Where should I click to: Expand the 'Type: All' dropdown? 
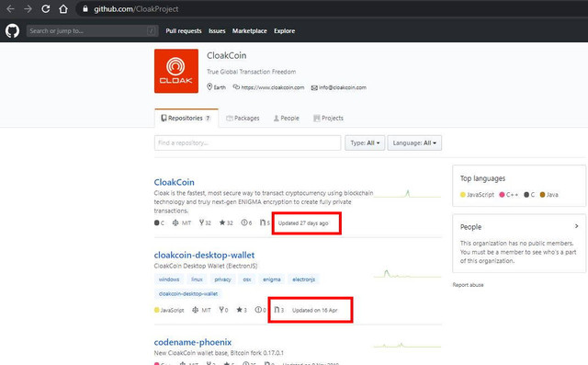pos(365,143)
